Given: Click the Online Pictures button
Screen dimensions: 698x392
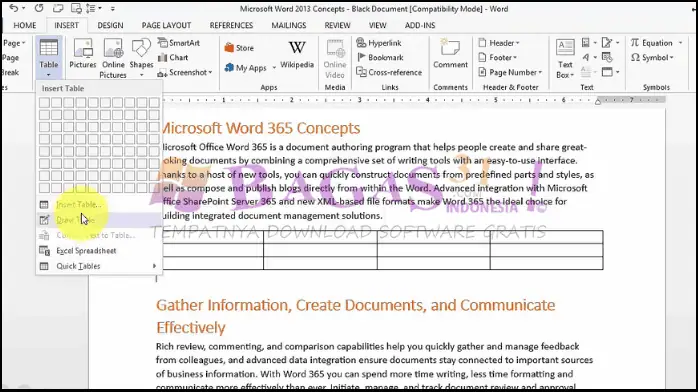Looking at the screenshot, I should (x=113, y=58).
